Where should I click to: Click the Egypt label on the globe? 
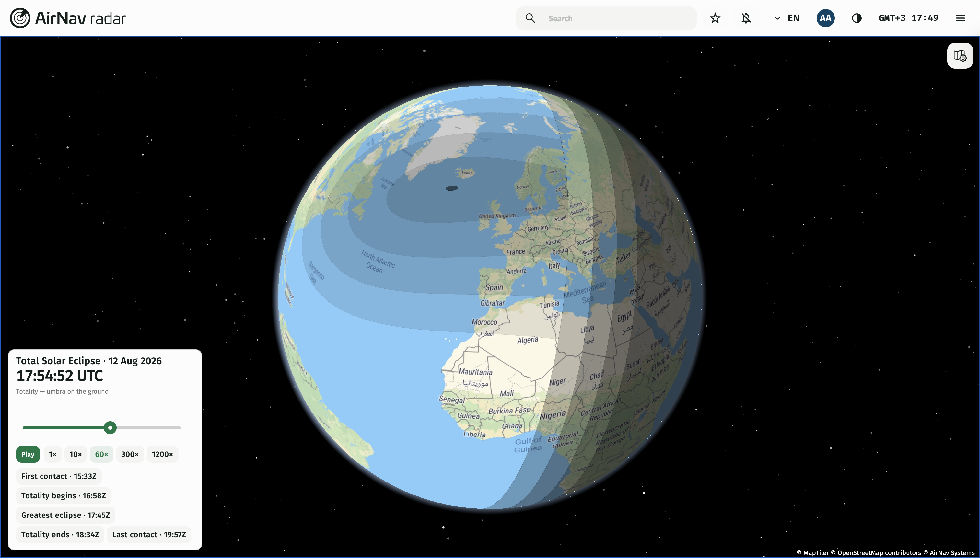pos(624,317)
